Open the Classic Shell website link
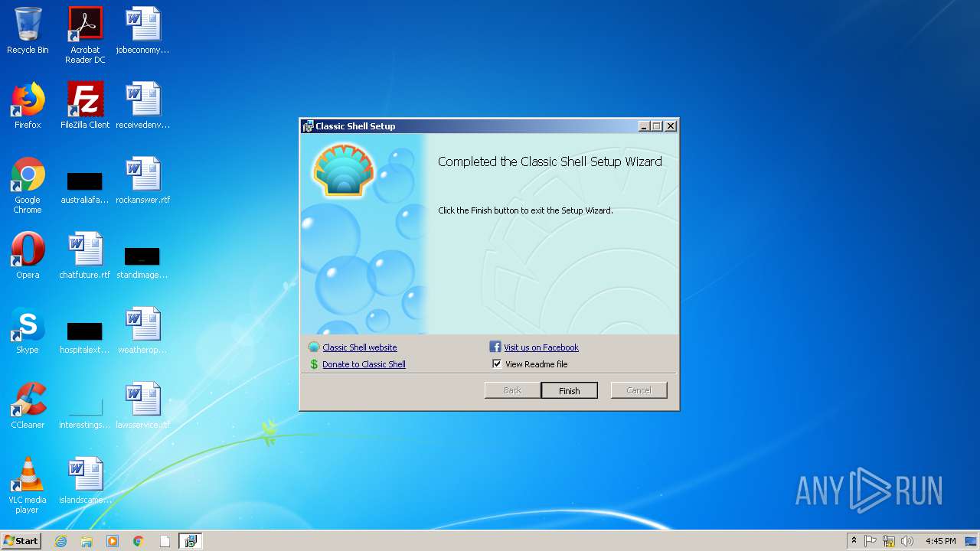980x551 pixels. (359, 347)
